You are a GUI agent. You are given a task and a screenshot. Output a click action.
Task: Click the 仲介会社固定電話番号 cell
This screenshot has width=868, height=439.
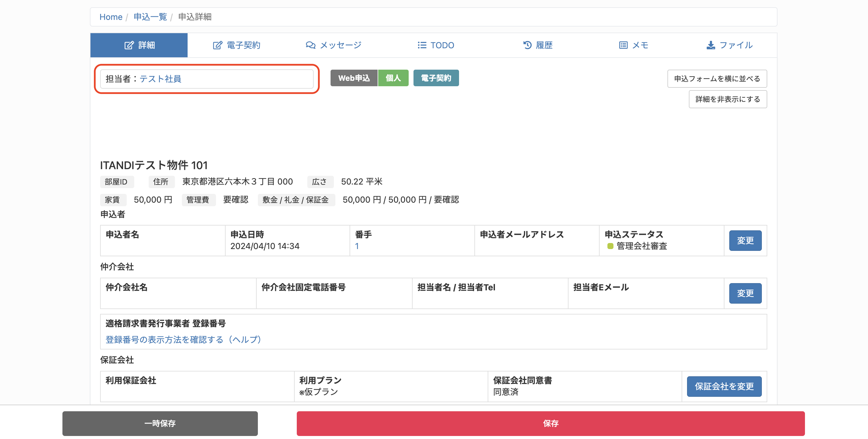pyautogui.click(x=334, y=293)
